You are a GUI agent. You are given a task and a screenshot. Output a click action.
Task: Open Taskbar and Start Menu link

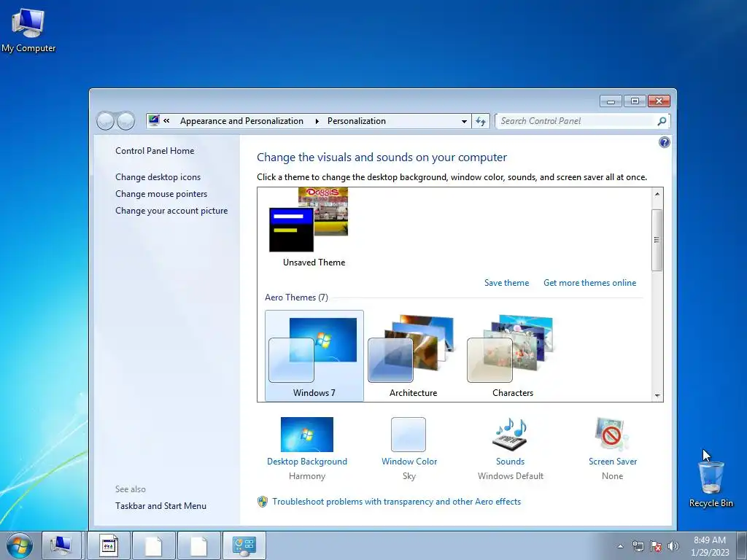[160, 506]
